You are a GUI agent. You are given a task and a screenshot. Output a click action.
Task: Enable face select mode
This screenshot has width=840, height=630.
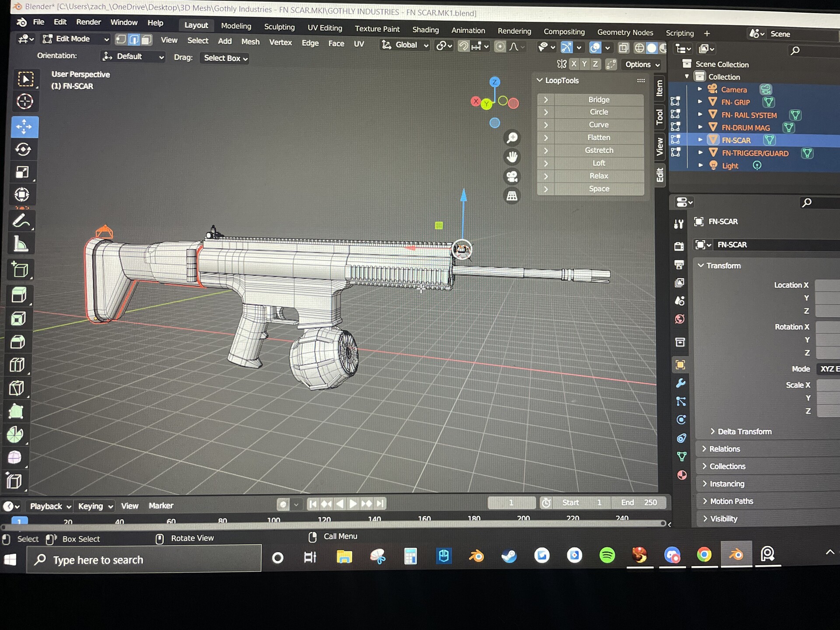click(146, 39)
